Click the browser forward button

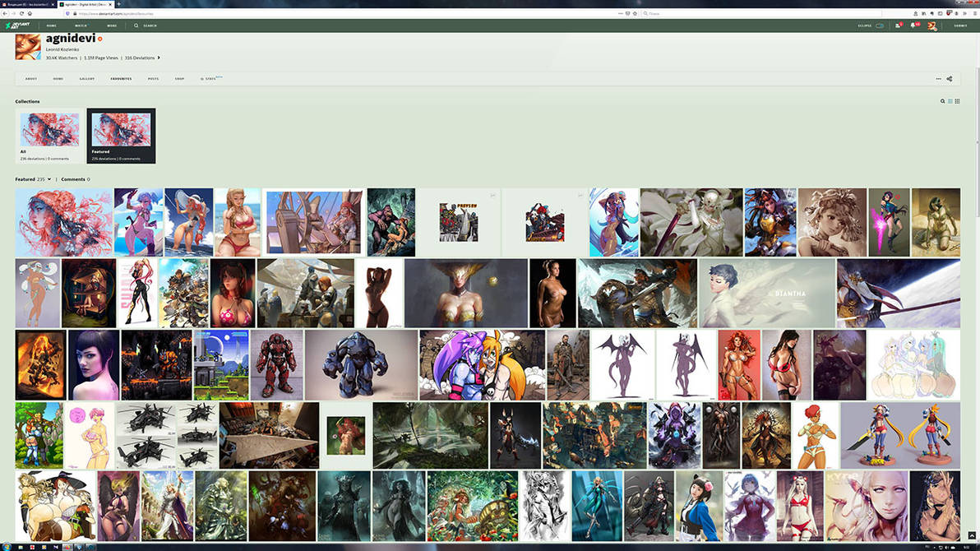point(13,13)
